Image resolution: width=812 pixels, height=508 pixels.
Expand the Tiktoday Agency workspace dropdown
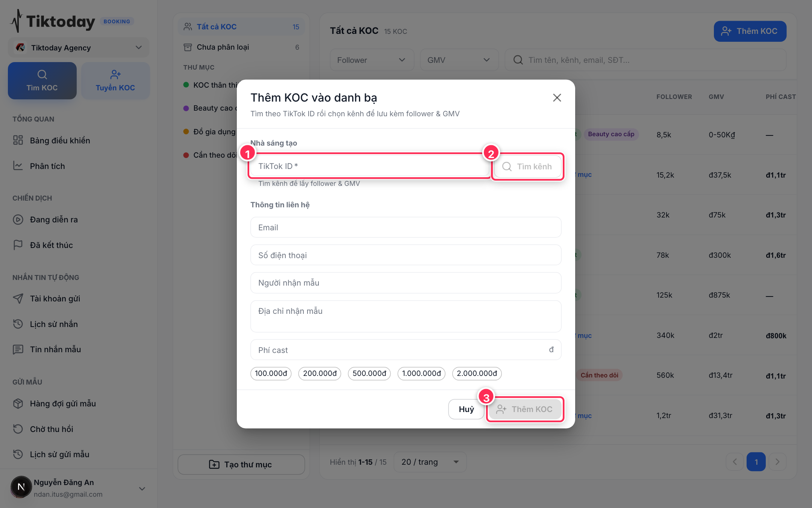point(79,48)
